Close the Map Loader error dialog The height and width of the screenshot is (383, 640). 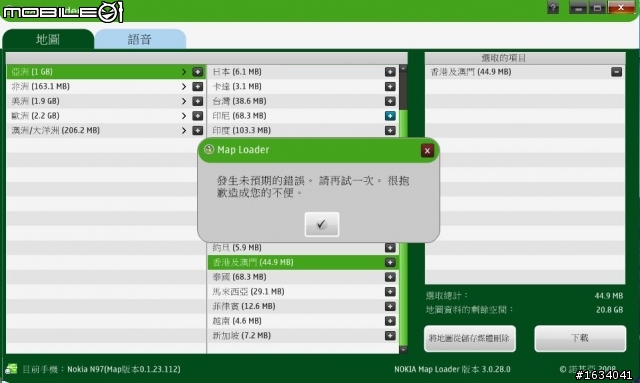pyautogui.click(x=427, y=151)
